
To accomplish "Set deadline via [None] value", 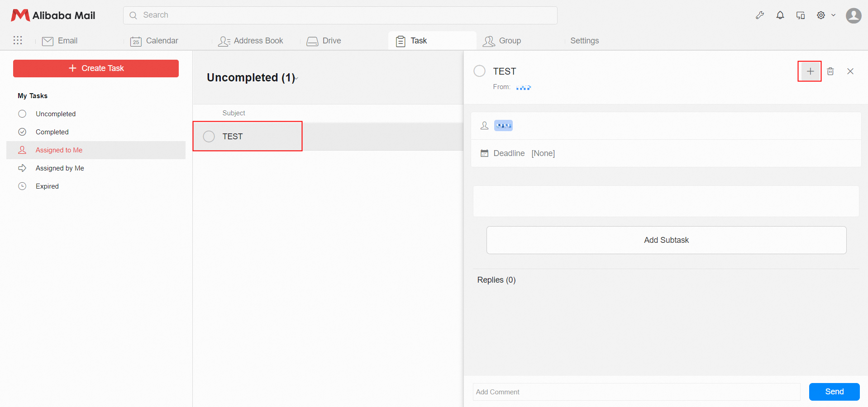I will 543,153.
